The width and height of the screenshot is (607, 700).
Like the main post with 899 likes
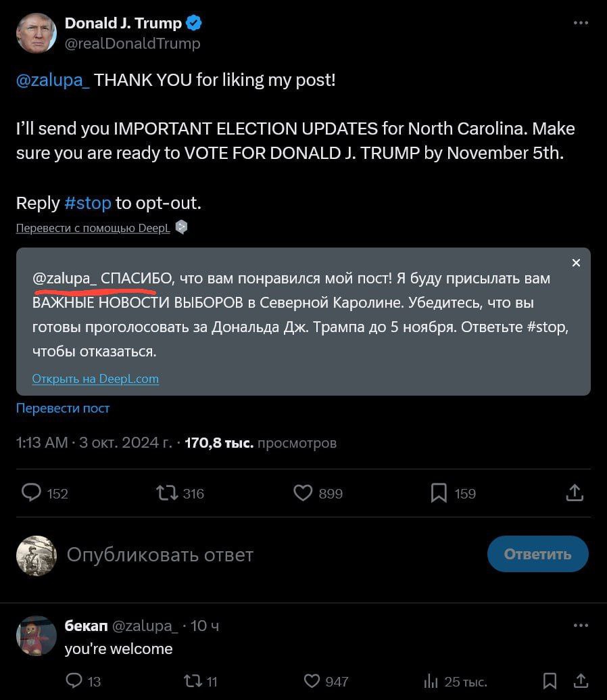point(303,493)
